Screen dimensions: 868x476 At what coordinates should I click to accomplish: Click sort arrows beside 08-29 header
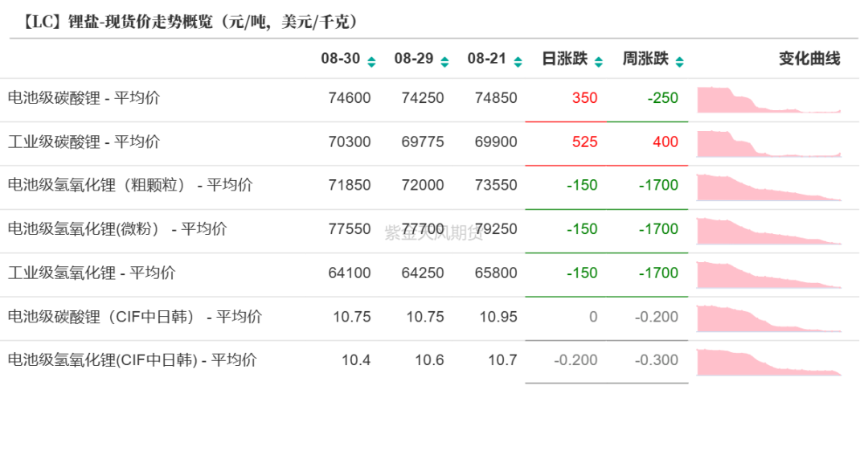[x=444, y=61]
